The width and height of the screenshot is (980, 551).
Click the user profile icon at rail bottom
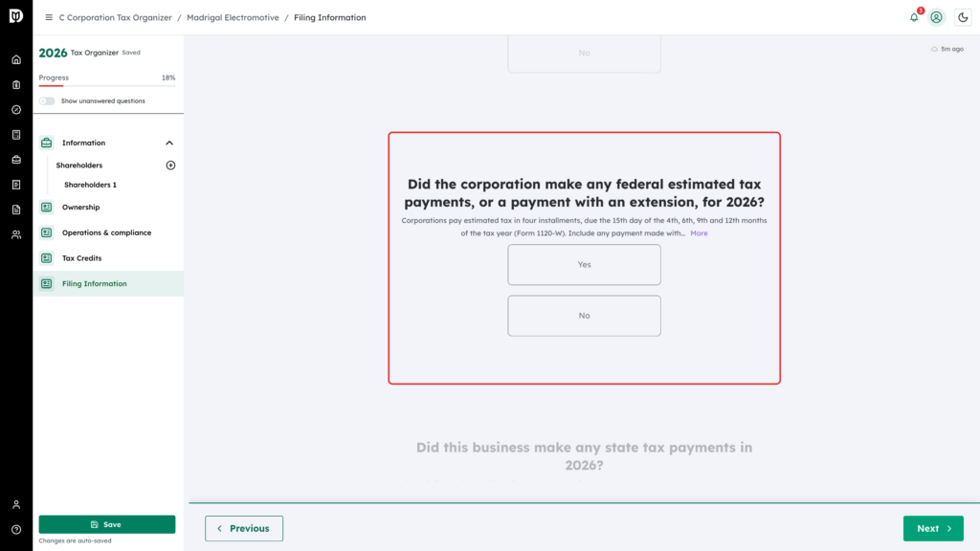coord(16,505)
